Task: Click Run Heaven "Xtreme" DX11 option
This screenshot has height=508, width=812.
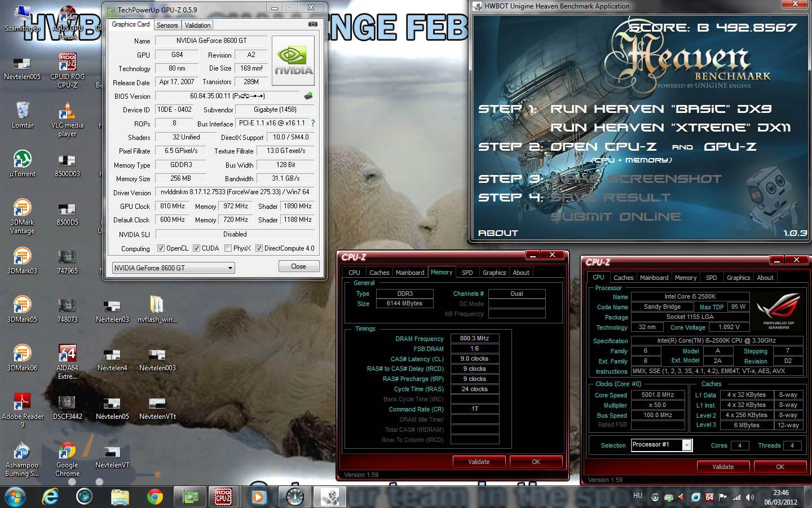Action: point(670,128)
